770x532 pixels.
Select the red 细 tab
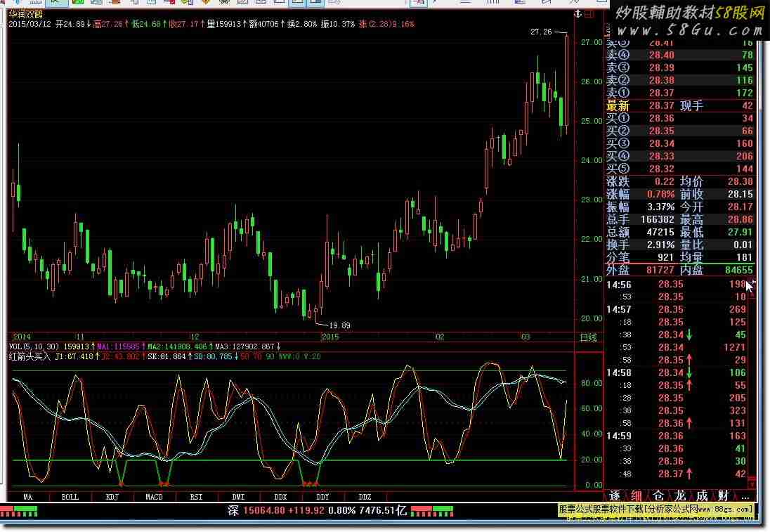(x=637, y=495)
